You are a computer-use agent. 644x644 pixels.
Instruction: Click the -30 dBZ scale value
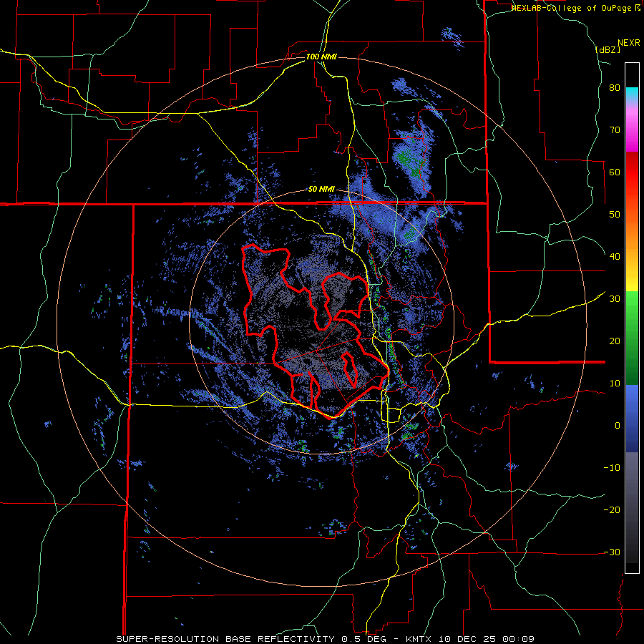pos(612,552)
